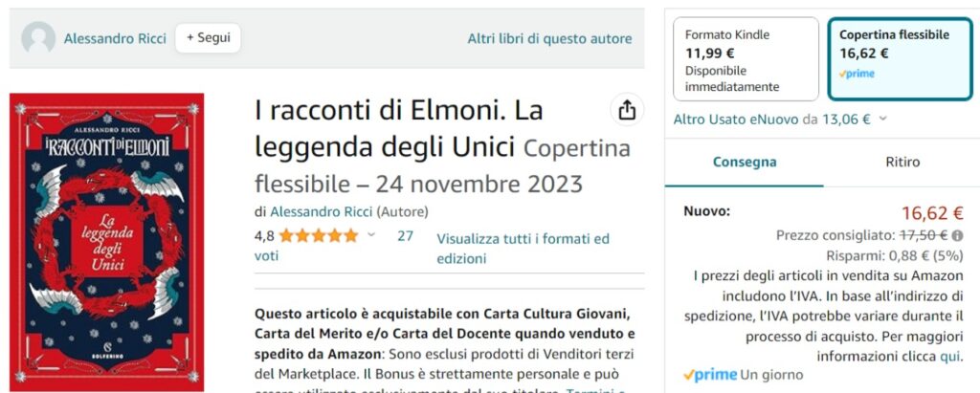Click the Prime badge in Copertina flessibile
This screenshot has width=980, height=393.
pos(857,74)
